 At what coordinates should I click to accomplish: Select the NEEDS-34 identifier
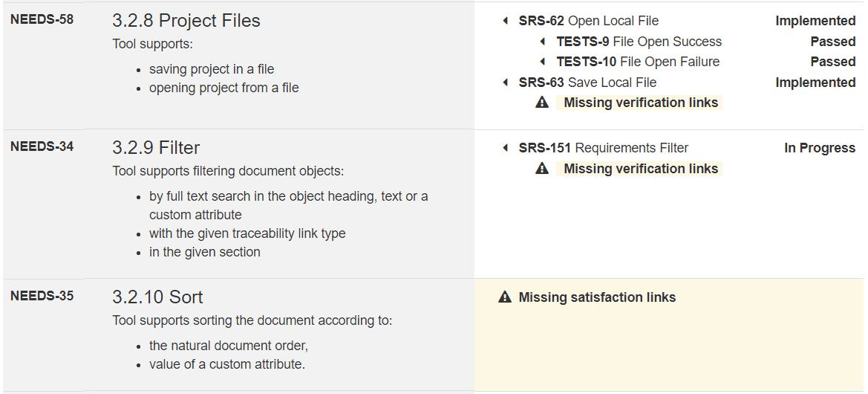coord(42,146)
